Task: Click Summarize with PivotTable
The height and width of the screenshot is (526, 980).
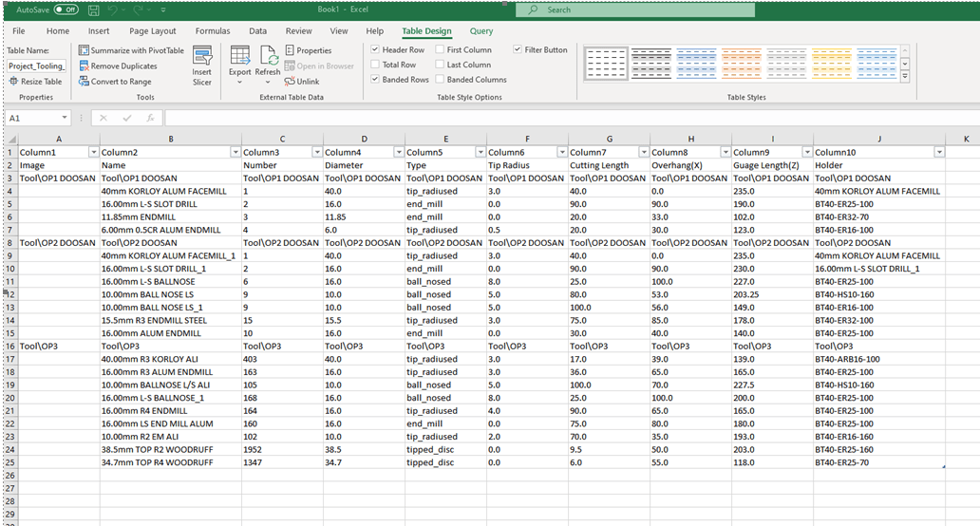Action: coord(131,50)
